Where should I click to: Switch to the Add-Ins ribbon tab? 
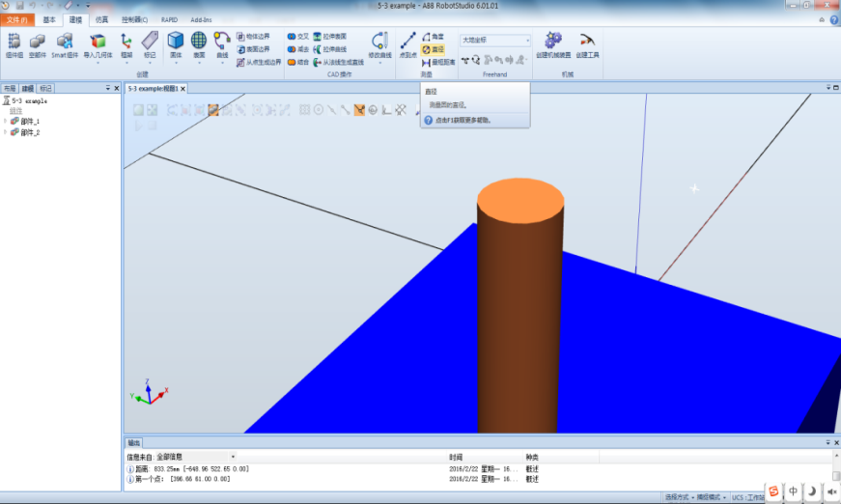pyautogui.click(x=201, y=20)
